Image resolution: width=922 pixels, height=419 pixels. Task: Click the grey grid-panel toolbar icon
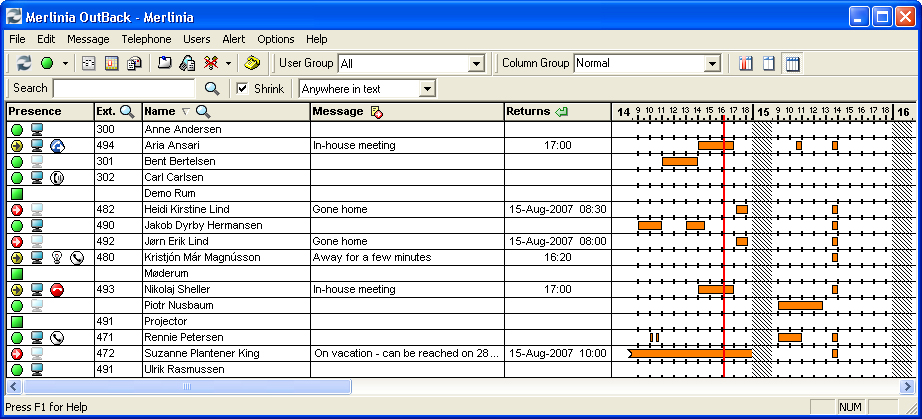click(x=89, y=63)
